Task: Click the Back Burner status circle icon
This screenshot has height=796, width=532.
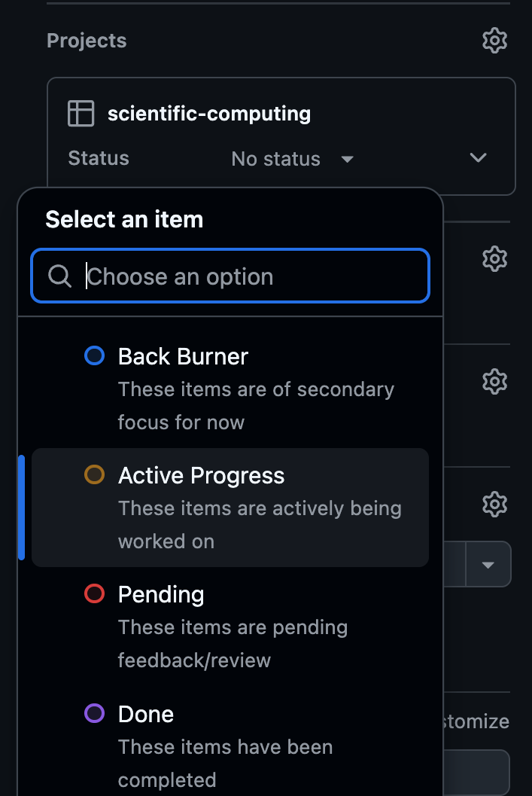Action: tap(94, 355)
